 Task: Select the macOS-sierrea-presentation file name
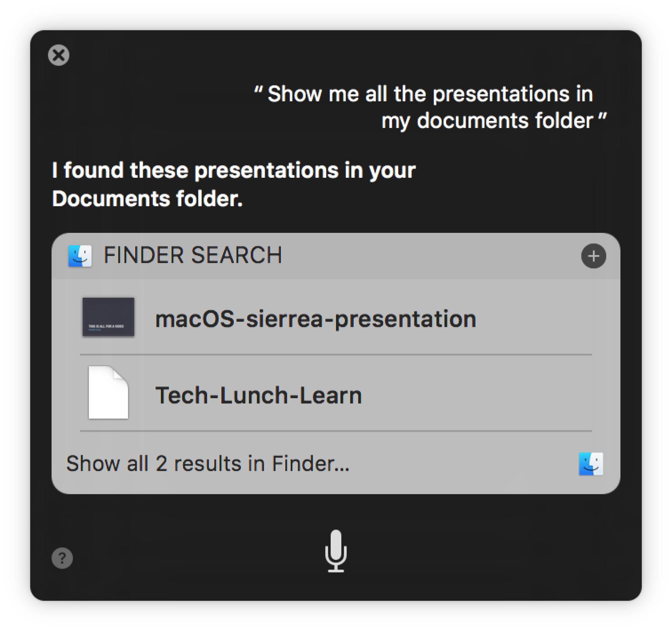tap(316, 319)
